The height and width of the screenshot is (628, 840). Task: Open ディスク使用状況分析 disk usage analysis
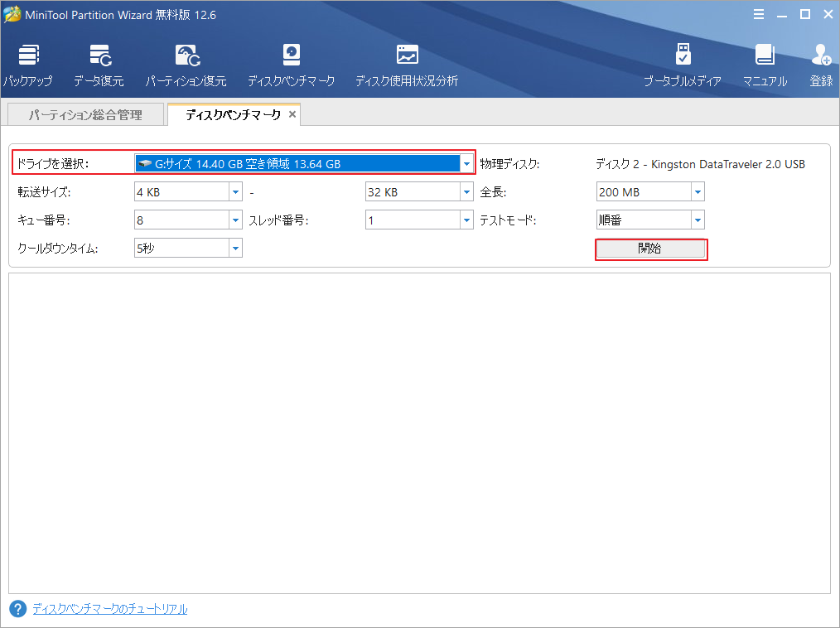click(407, 62)
